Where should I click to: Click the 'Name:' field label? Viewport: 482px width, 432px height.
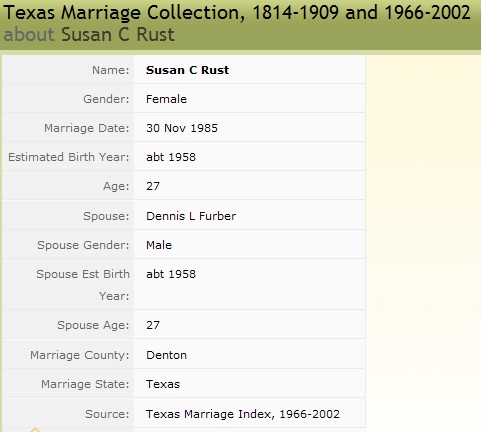110,70
